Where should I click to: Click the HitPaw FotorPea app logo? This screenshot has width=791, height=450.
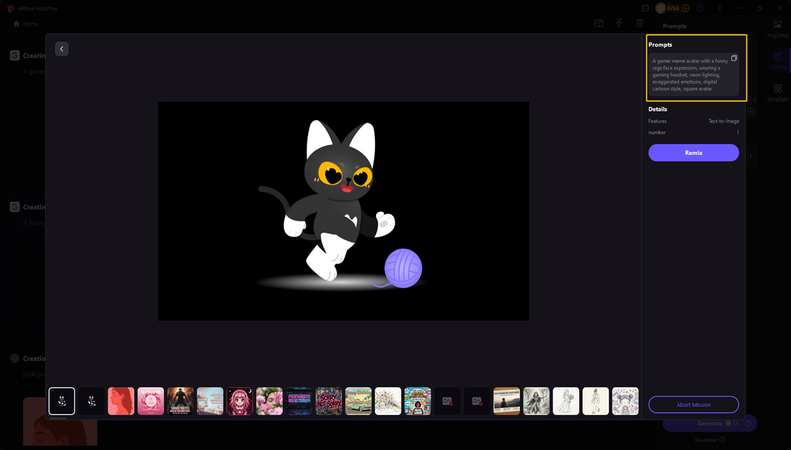(11, 8)
